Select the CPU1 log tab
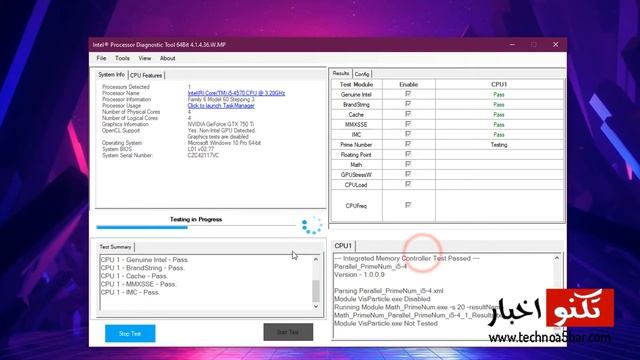This screenshot has width=640, height=360. (343, 246)
